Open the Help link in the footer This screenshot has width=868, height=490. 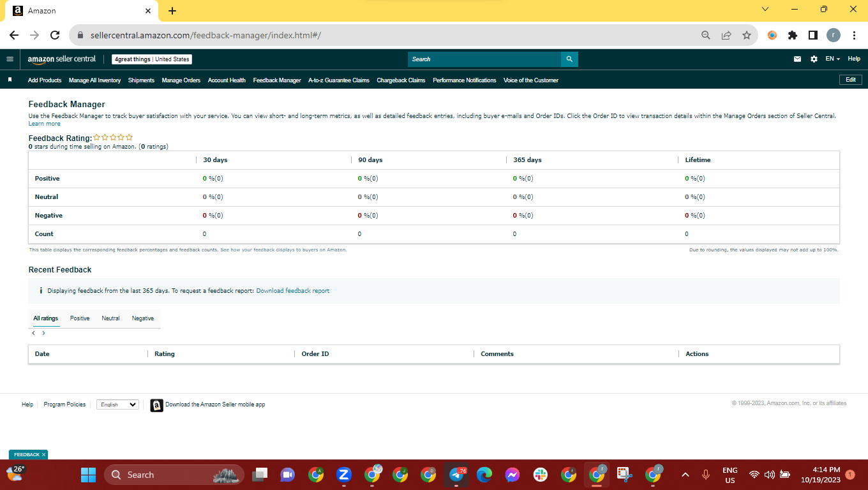pos(27,405)
